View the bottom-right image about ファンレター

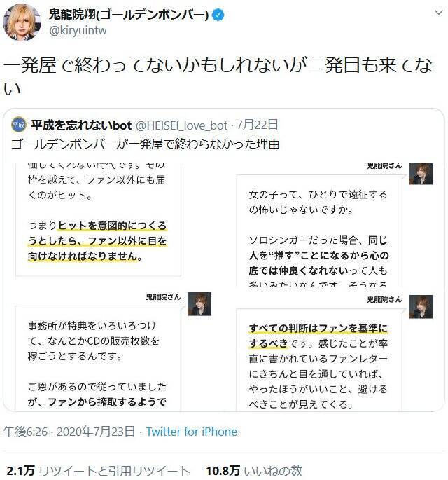pos(334,349)
